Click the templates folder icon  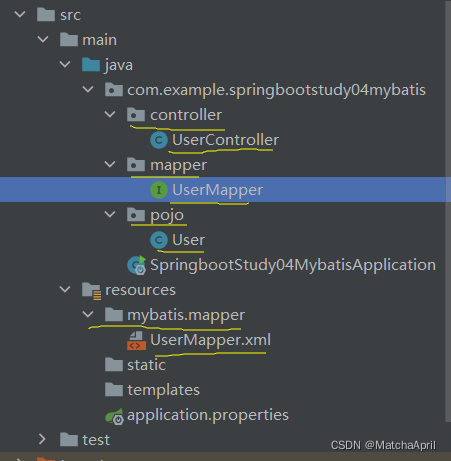click(x=114, y=390)
